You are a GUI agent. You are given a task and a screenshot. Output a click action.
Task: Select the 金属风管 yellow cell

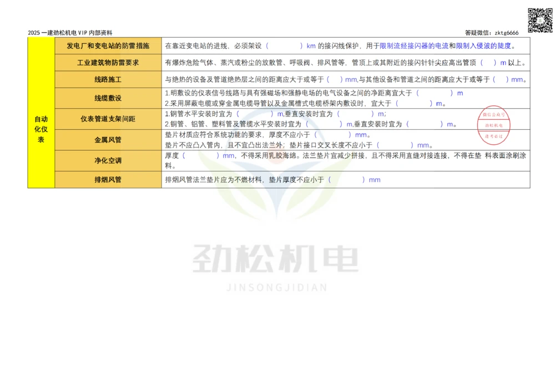[x=107, y=140]
